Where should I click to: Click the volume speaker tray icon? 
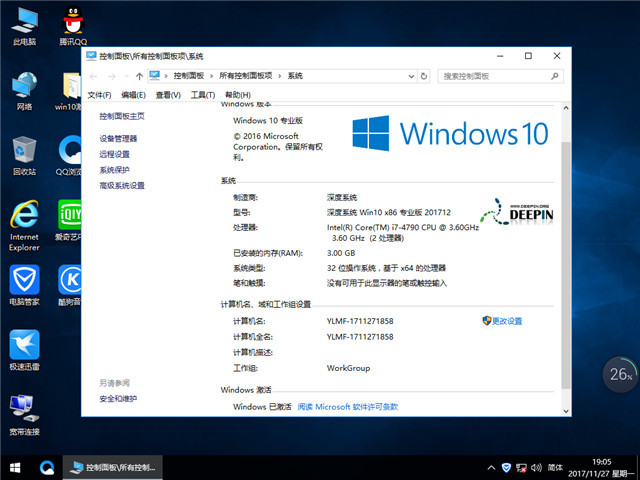click(536, 468)
